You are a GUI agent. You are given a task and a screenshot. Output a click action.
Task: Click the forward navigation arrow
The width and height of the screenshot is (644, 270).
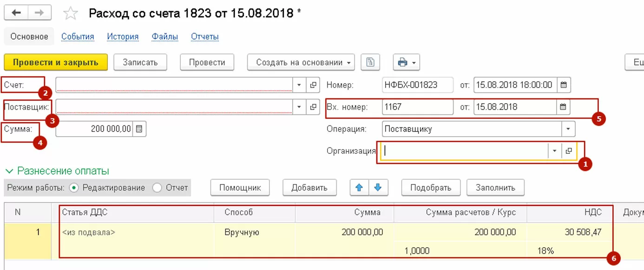pos(39,13)
